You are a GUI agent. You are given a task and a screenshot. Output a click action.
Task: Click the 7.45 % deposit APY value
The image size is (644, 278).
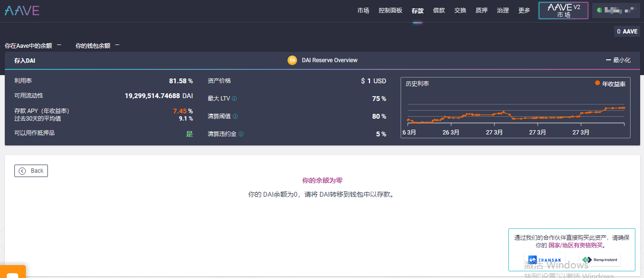point(183,111)
